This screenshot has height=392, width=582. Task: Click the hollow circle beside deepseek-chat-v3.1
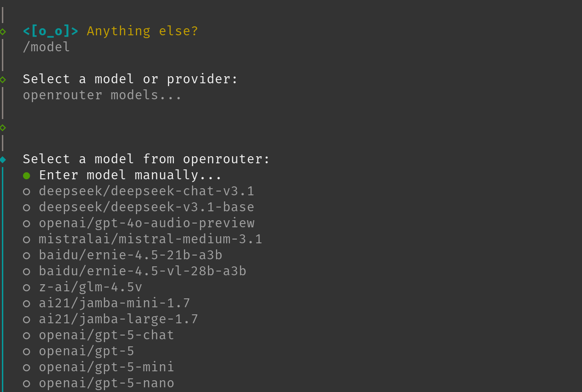click(26, 191)
